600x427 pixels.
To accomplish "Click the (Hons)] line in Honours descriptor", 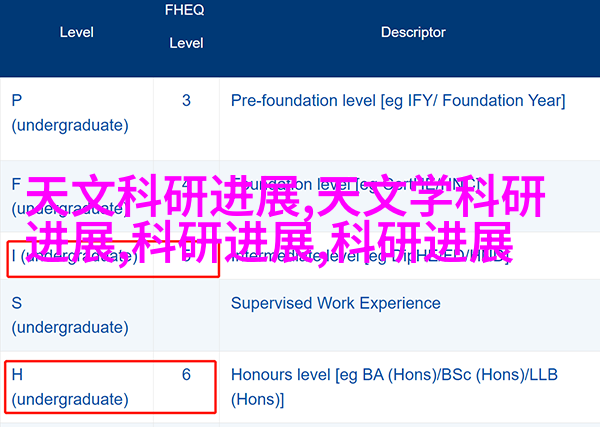I will (258, 399).
